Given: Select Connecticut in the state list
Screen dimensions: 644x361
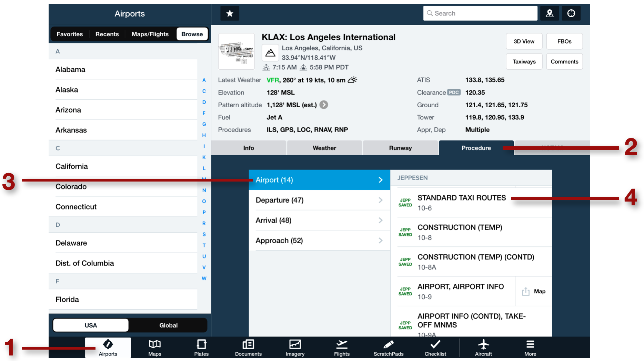Looking at the screenshot, I should tap(123, 207).
